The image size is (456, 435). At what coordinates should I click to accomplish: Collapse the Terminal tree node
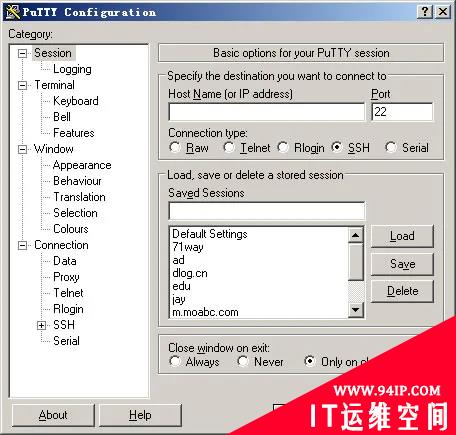coord(22,85)
